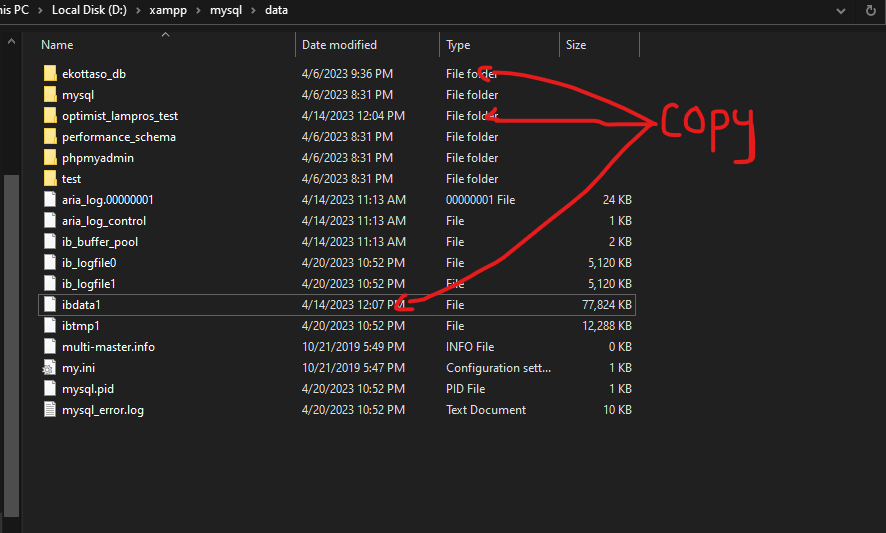Click the 77,824 KB size value
886x533 pixels.
tap(607, 305)
